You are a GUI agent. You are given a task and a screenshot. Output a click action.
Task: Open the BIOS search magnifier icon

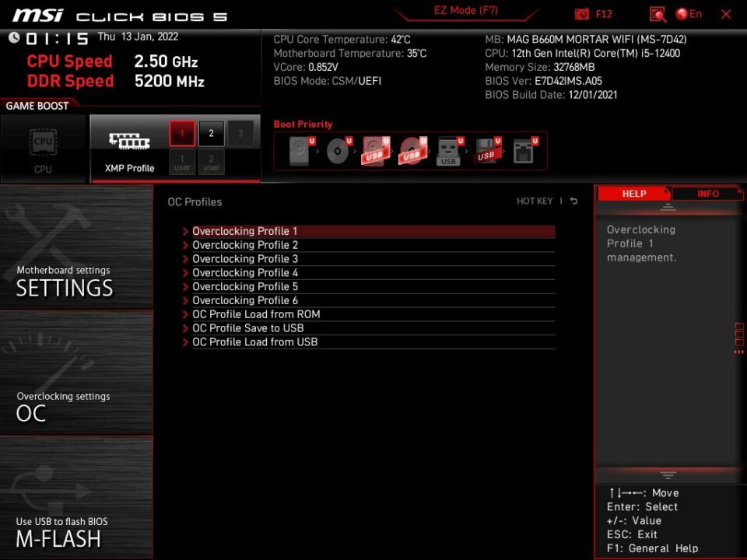tap(658, 14)
